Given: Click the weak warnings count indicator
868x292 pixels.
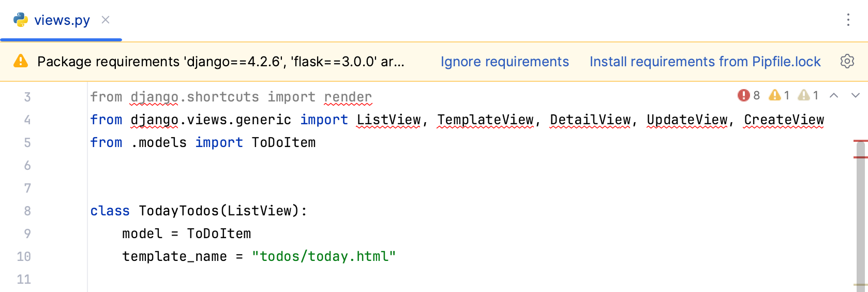Looking at the screenshot, I should tap(808, 95).
